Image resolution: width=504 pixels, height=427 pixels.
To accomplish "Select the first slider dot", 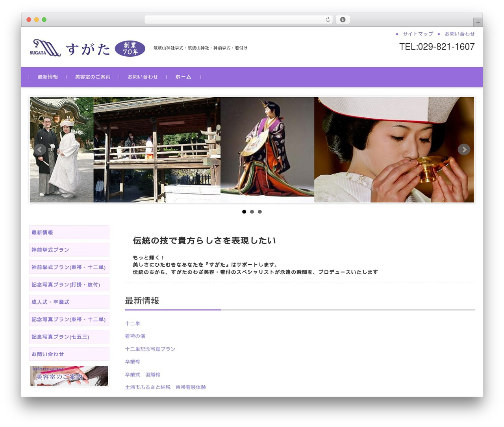I will pos(244,212).
